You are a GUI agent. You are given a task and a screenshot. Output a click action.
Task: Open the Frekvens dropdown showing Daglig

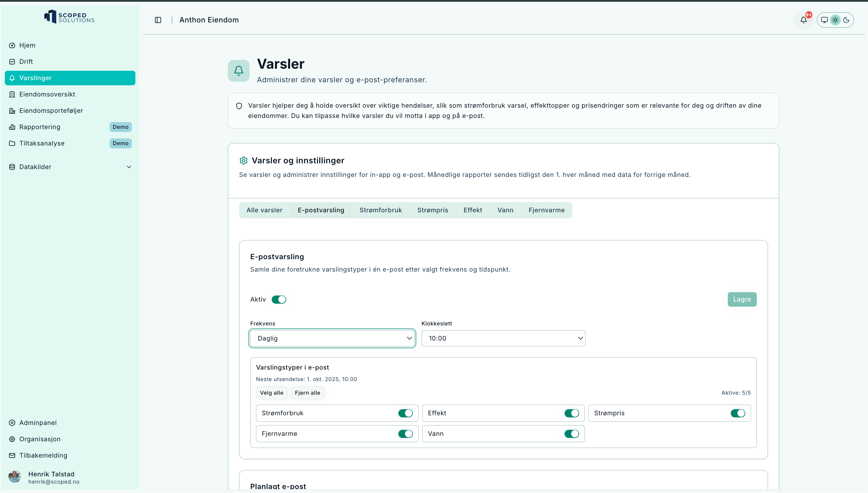coord(332,338)
